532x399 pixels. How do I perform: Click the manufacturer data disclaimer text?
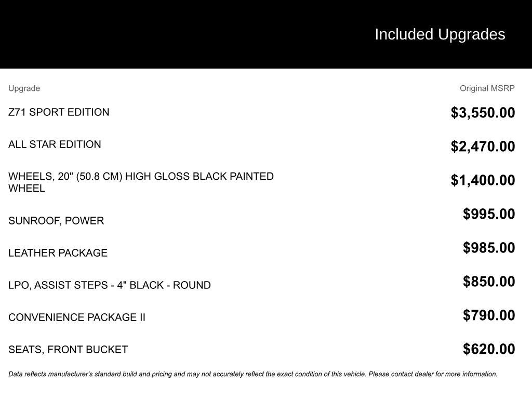coord(253,374)
